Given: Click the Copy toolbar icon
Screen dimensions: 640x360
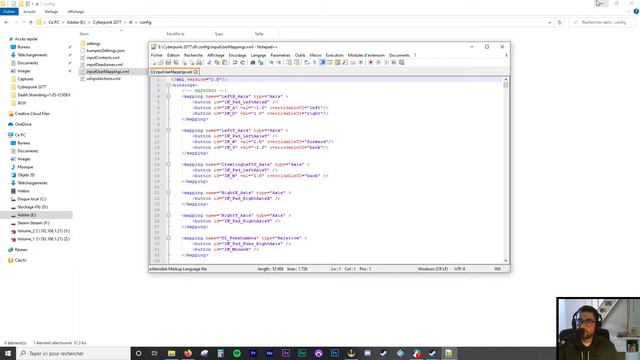Looking at the screenshot, I should click(217, 62).
